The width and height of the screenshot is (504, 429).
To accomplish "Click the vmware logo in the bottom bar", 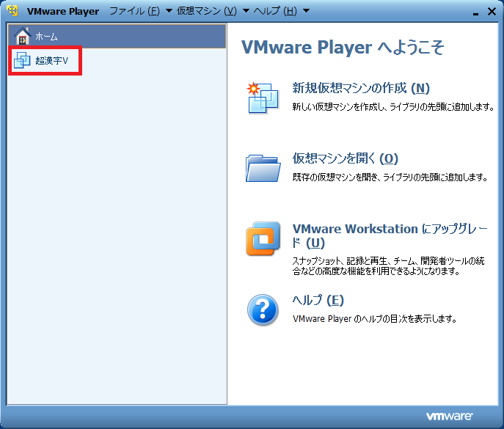I will 449,416.
